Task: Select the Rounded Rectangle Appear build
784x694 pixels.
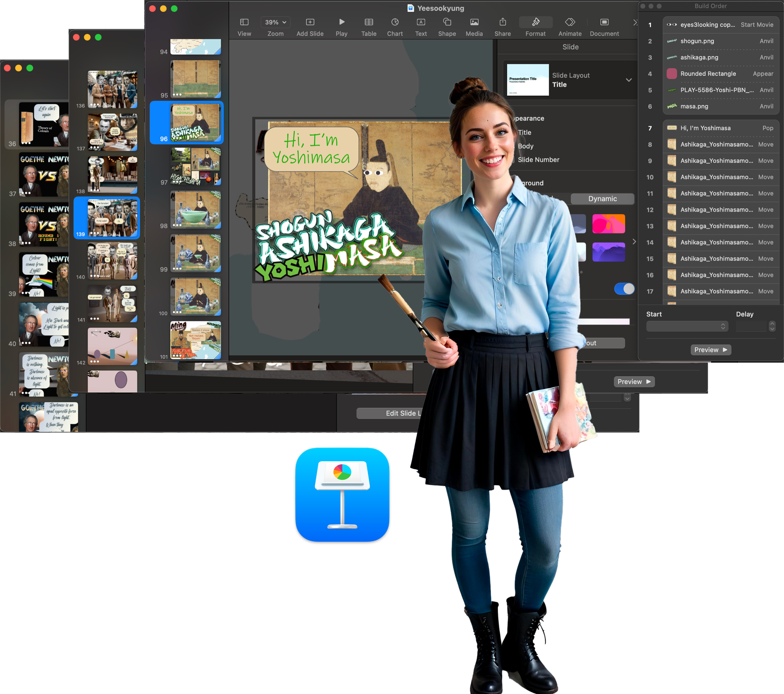Action: pyautogui.click(x=720, y=74)
